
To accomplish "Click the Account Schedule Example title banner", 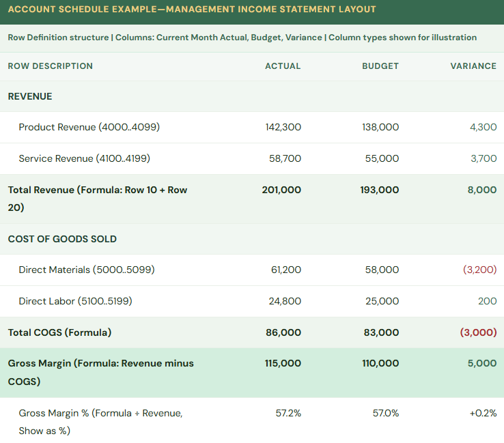I will click(x=192, y=10).
